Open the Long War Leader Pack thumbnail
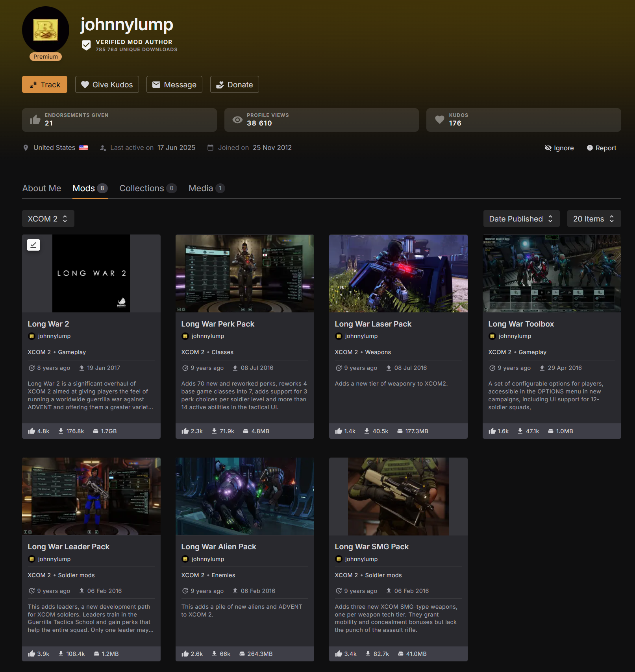Screen dimensions: 635x672 point(91,496)
